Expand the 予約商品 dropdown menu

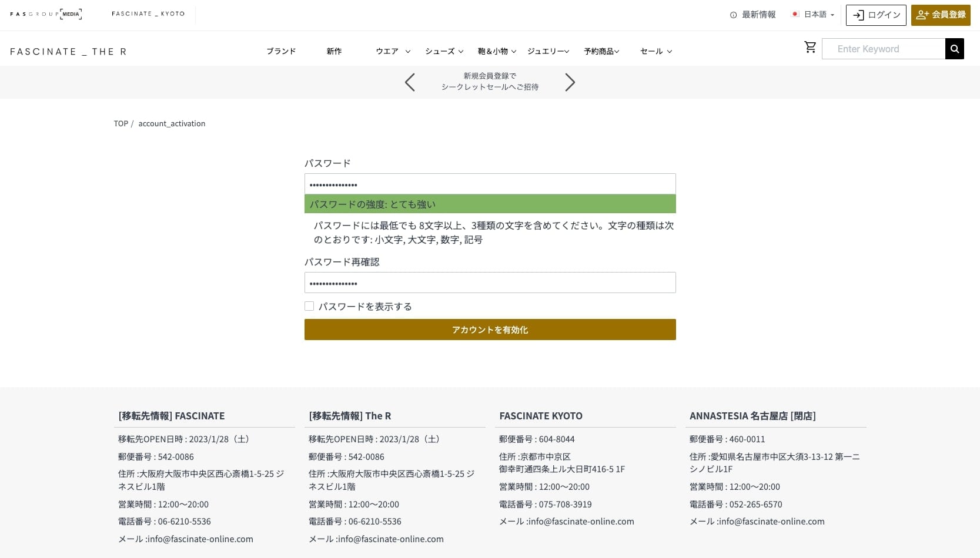pos(601,52)
